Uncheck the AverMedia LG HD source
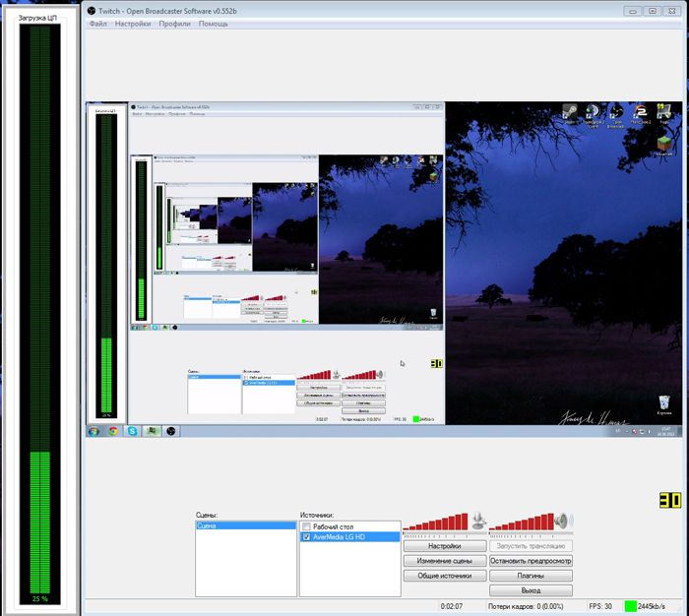This screenshot has width=689, height=616. tap(307, 537)
